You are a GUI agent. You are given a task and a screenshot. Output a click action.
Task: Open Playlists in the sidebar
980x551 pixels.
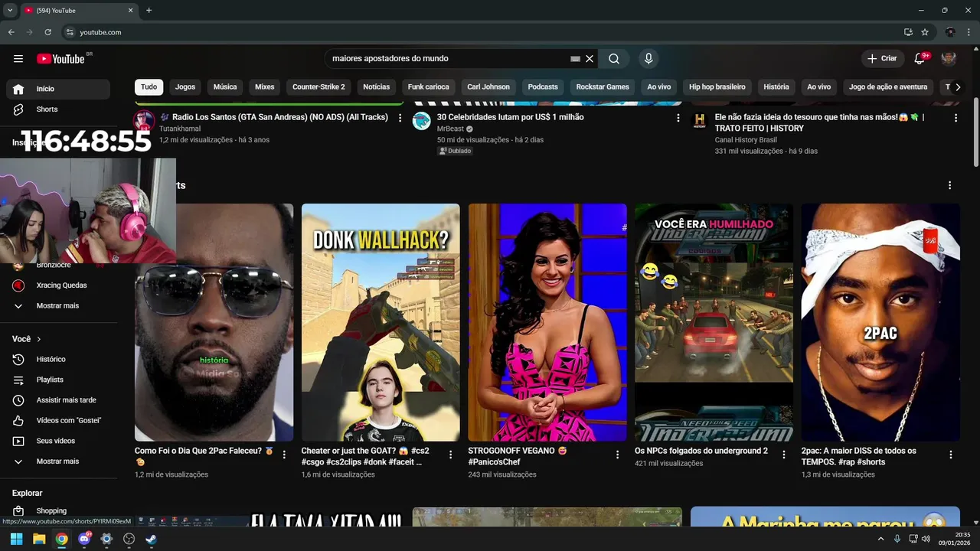pos(58,380)
